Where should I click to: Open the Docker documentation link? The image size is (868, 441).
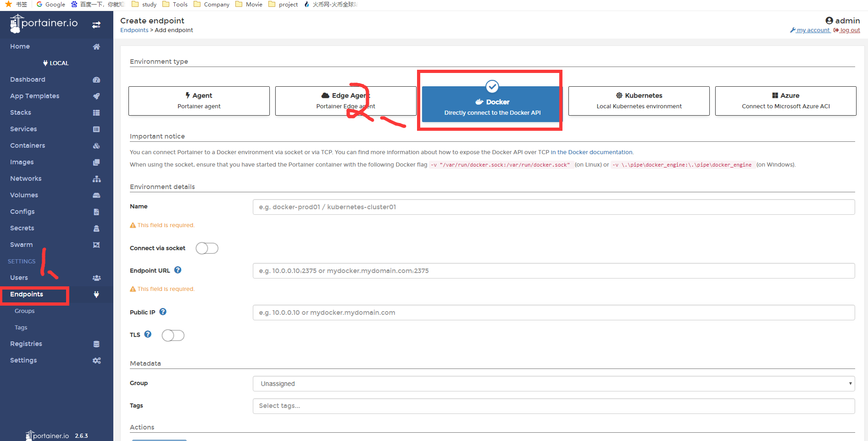[592, 152]
